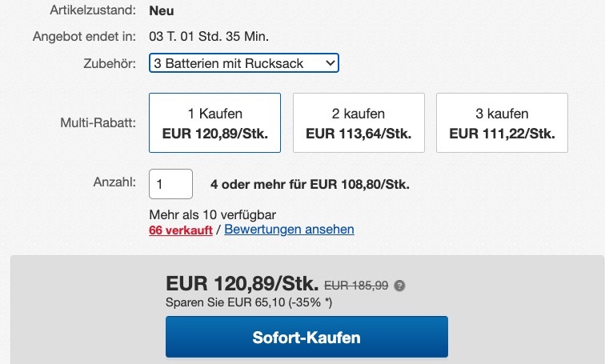Click the "Neu" item condition value
The width and height of the screenshot is (605, 364).
click(161, 11)
